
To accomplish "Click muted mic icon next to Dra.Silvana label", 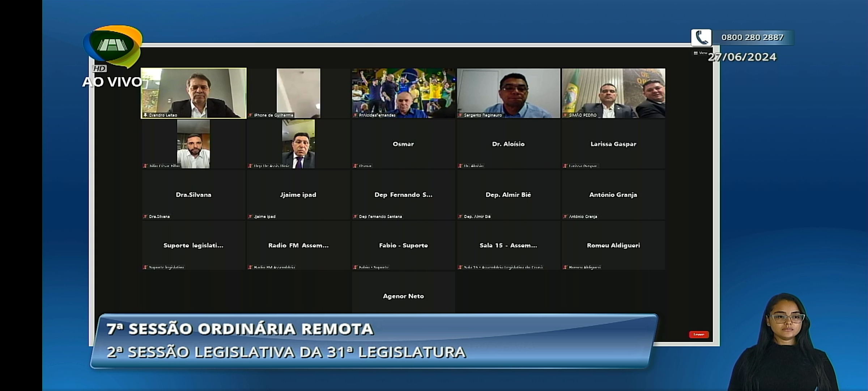I will tap(145, 216).
